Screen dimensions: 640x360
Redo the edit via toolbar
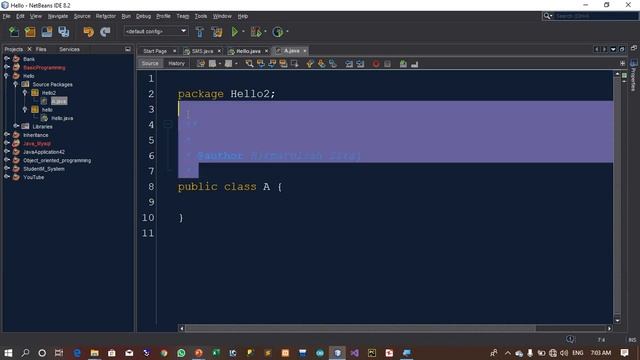pyautogui.click(x=105, y=32)
